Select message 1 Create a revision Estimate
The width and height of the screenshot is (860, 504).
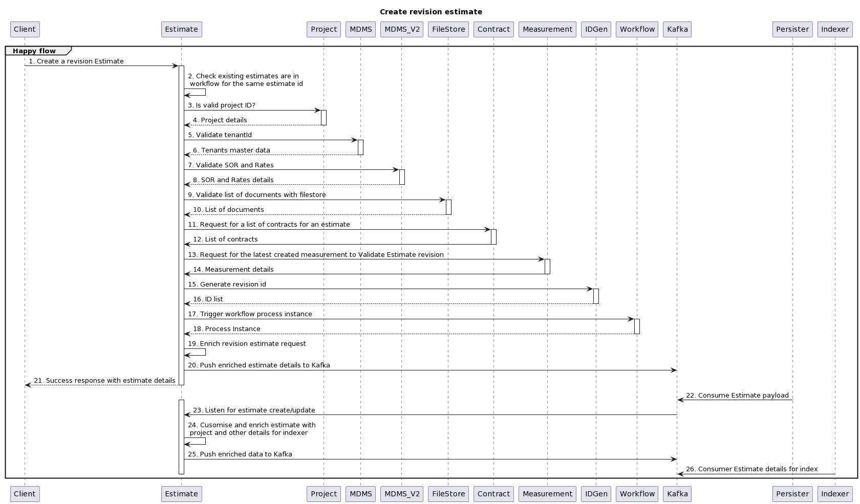click(x=76, y=61)
